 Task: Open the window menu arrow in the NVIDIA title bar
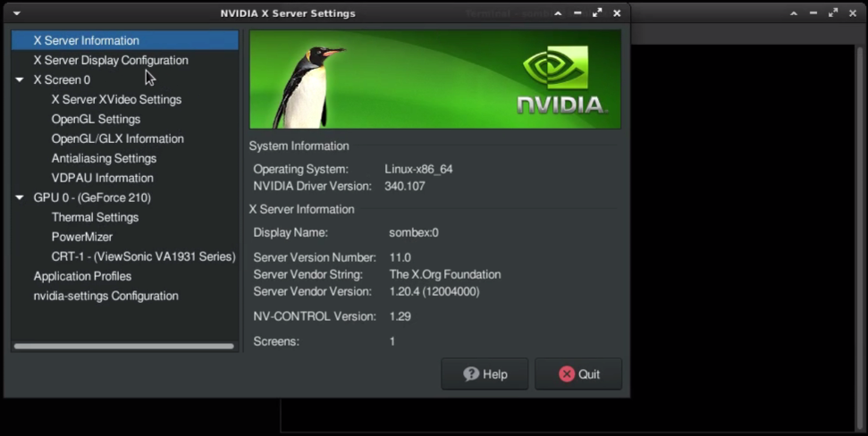(x=17, y=13)
